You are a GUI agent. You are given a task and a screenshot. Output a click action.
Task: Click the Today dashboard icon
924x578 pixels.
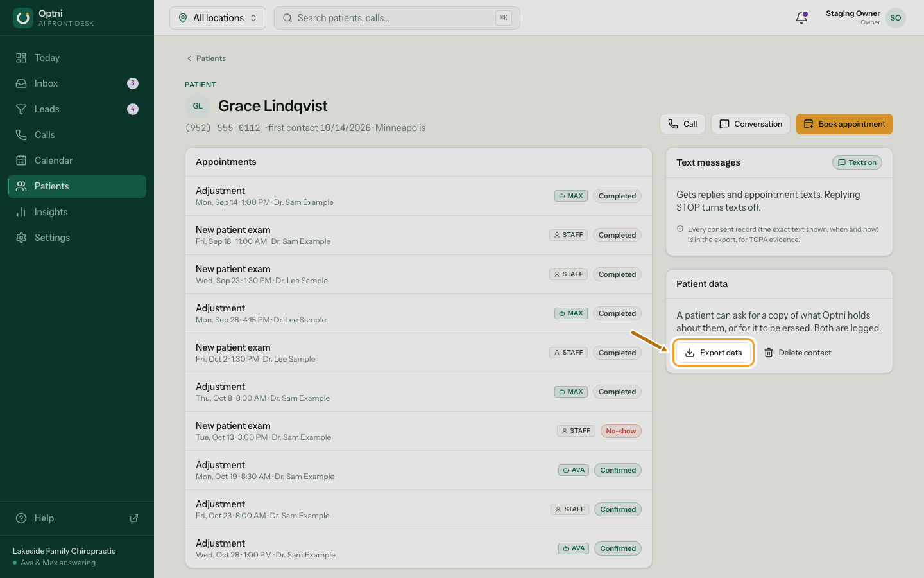[x=21, y=58]
